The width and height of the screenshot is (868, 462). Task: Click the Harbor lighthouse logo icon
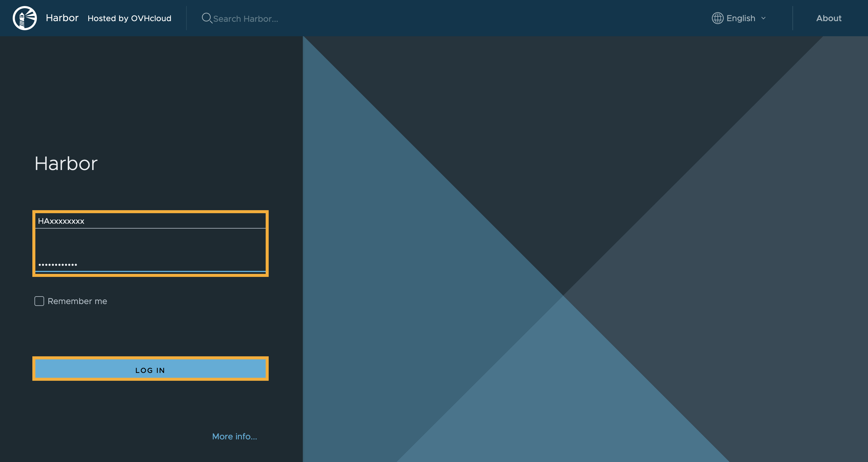tap(24, 18)
